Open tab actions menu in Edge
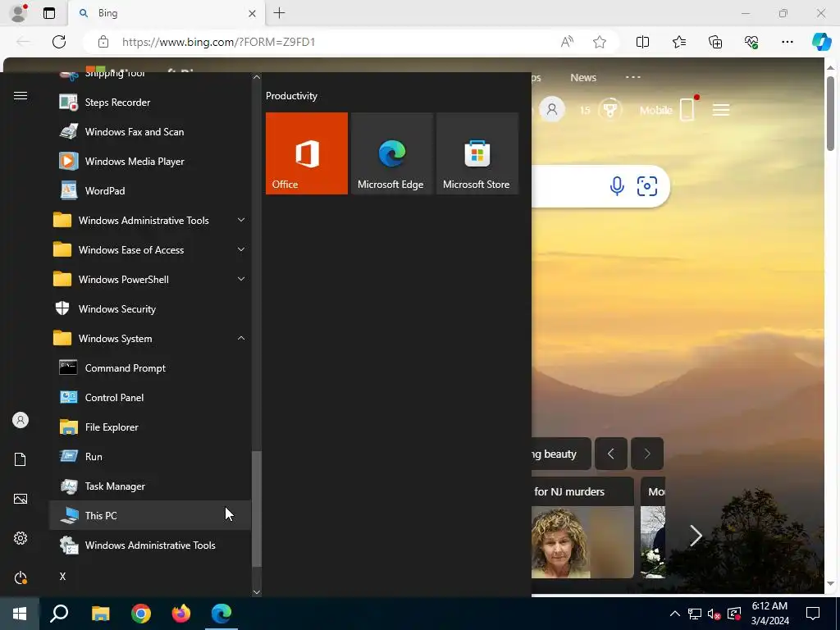 tap(49, 13)
